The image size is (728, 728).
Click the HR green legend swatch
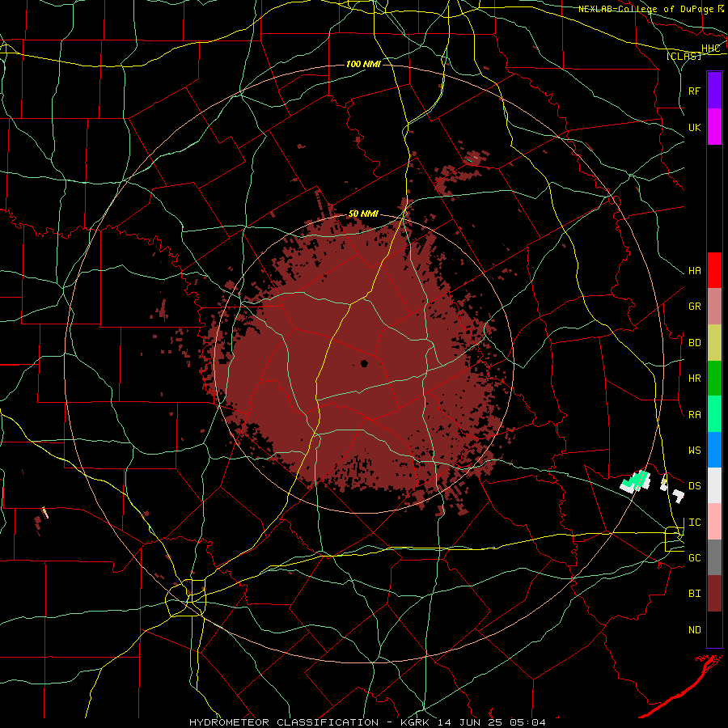point(714,379)
